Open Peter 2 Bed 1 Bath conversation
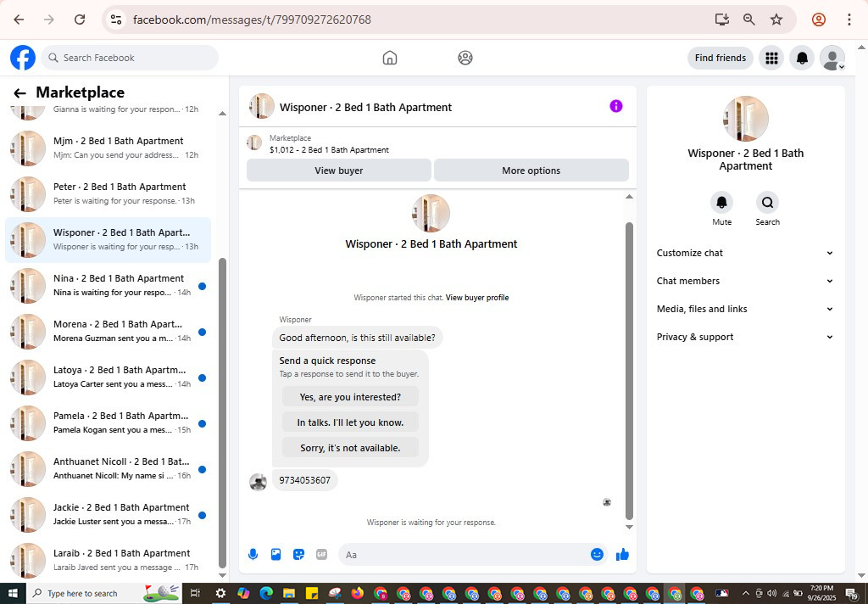 [108, 194]
